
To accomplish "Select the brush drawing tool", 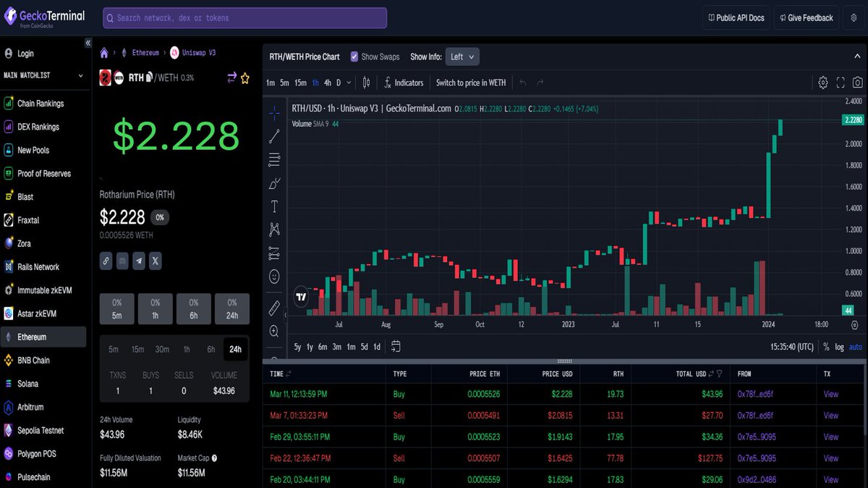I will (x=275, y=183).
